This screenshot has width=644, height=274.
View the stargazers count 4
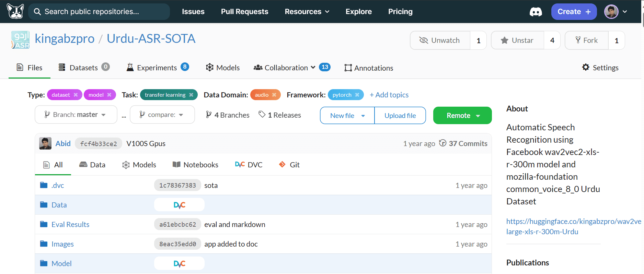(x=552, y=40)
